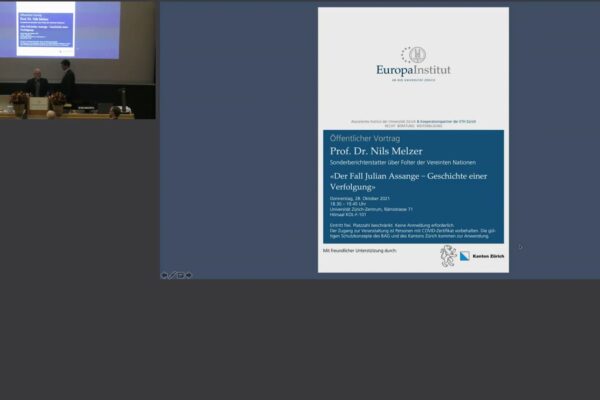Click the 'Öffentlicher Vortrag' text
Image resolution: width=600 pixels, height=400 pixels.
[x=365, y=139]
